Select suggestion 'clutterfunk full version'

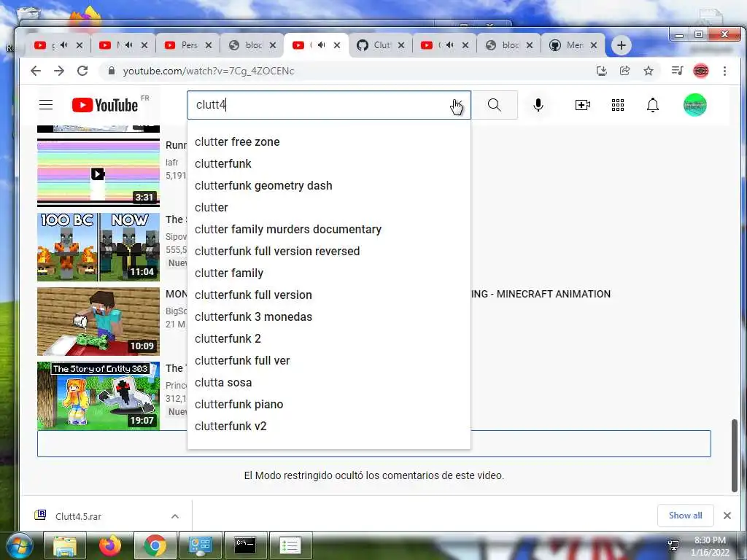tap(329, 295)
